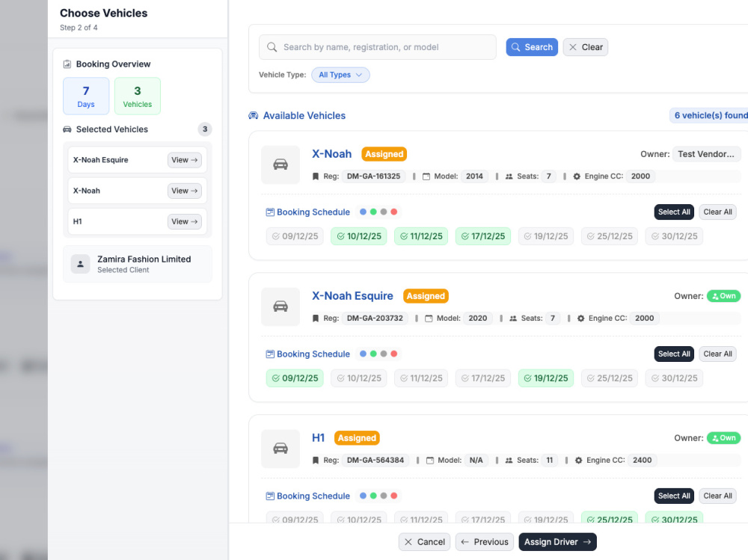This screenshot has width=748, height=560.
Task: Click the gear icon beside Engine CC 2000 for X-Noah
Action: tap(577, 176)
